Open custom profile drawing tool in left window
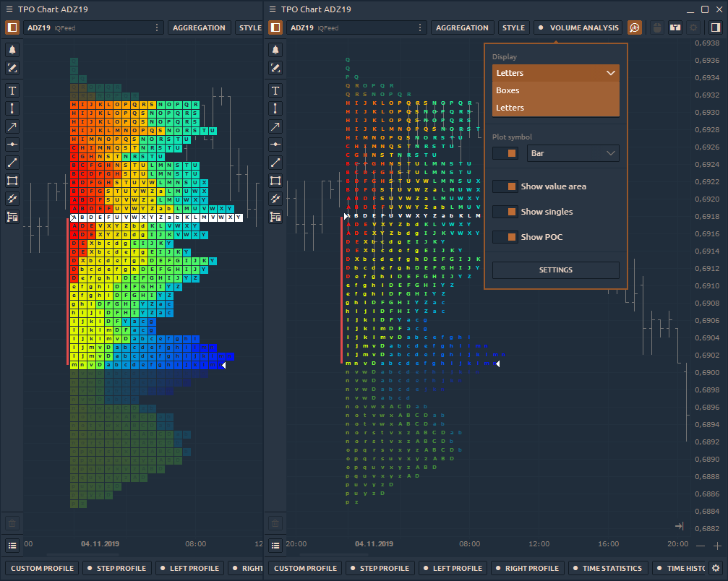This screenshot has width=728, height=581. tap(12, 217)
